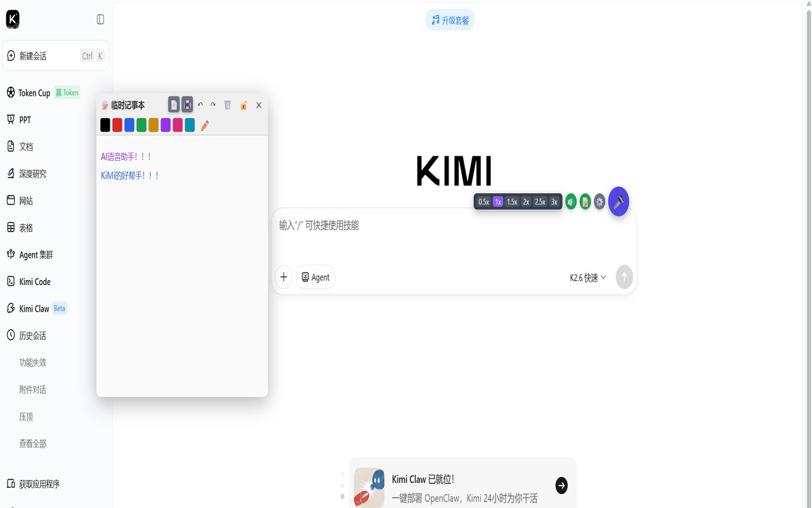Image resolution: width=812 pixels, height=508 pixels.
Task: Redo the notepad edit
Action: click(x=213, y=105)
